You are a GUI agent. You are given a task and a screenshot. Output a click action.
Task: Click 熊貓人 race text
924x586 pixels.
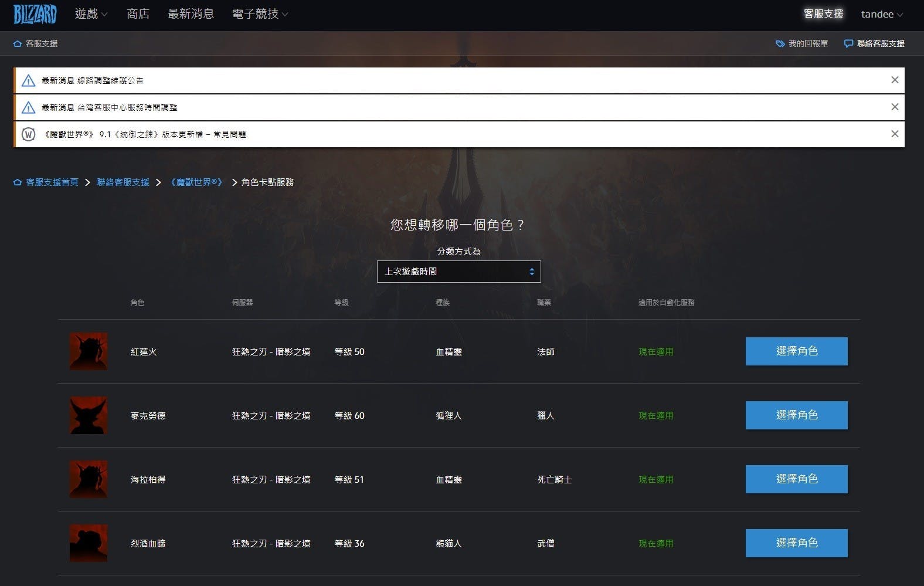(449, 544)
